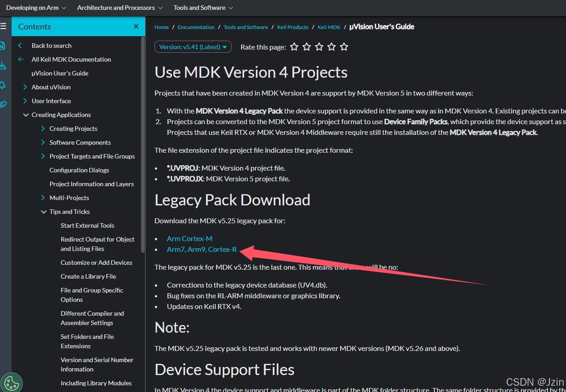The image size is (566, 392).
Task: Open Keil Products breadcrumb link
Action: 293,27
